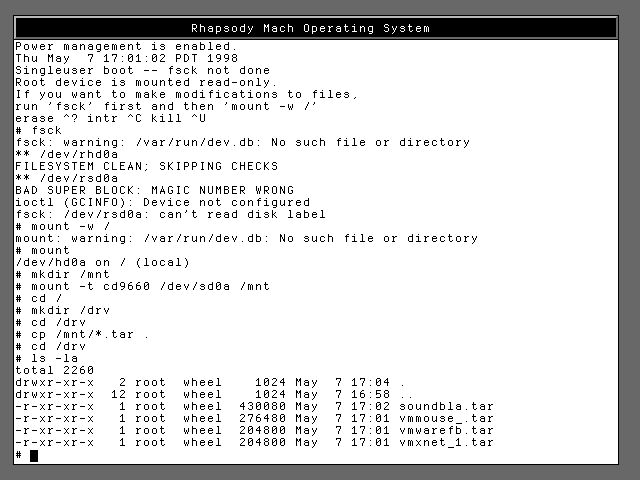Click the line starting "run 'fsck' first"
The width and height of the screenshot is (640, 480).
(166, 107)
